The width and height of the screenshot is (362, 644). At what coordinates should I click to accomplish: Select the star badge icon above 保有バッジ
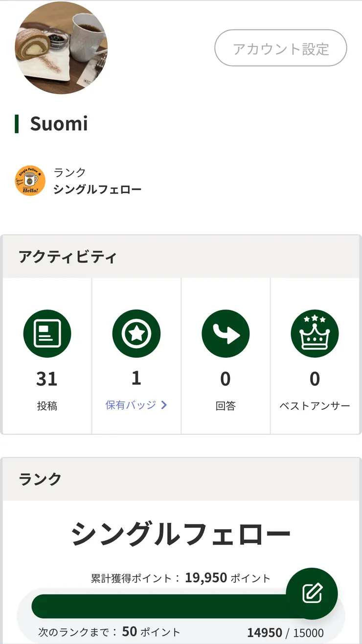pyautogui.click(x=136, y=333)
